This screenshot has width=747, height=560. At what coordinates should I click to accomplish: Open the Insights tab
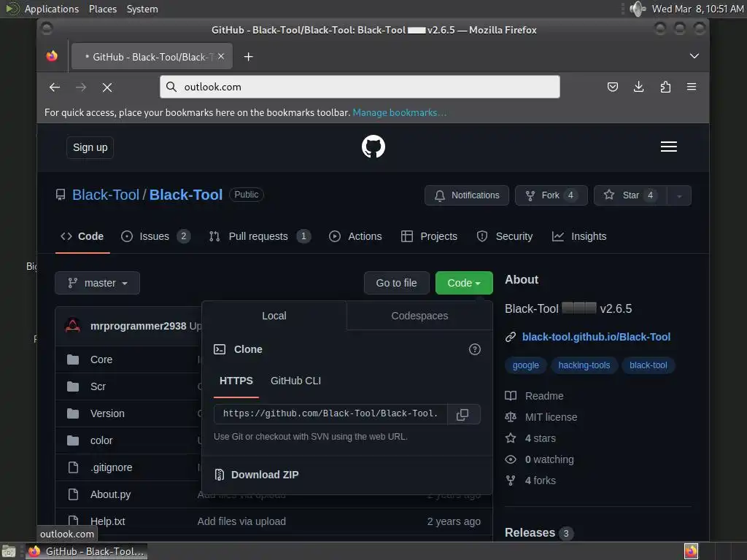(578, 236)
